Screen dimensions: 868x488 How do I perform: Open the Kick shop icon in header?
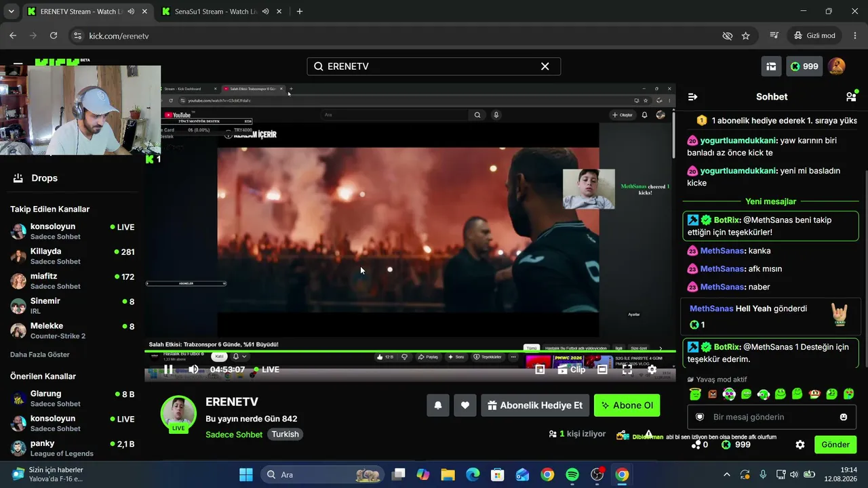pos(771,66)
